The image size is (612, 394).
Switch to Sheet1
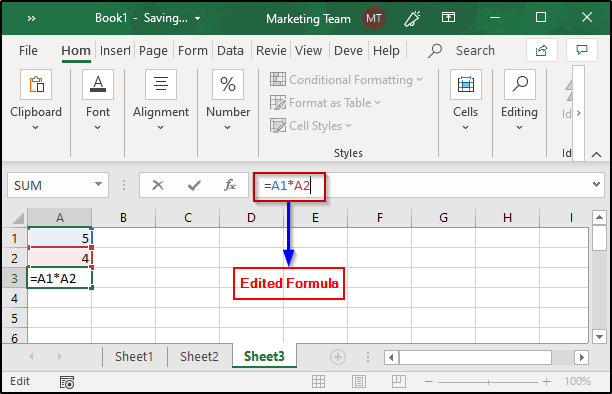134,357
